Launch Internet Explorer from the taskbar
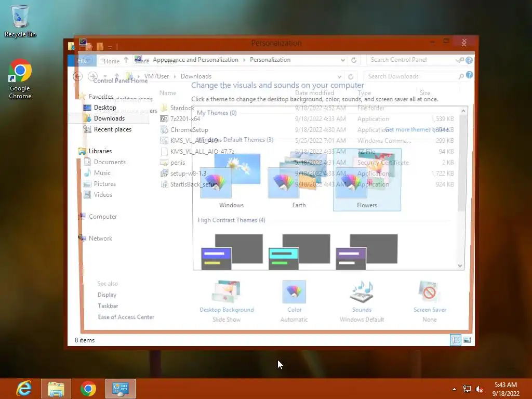 coord(24,389)
